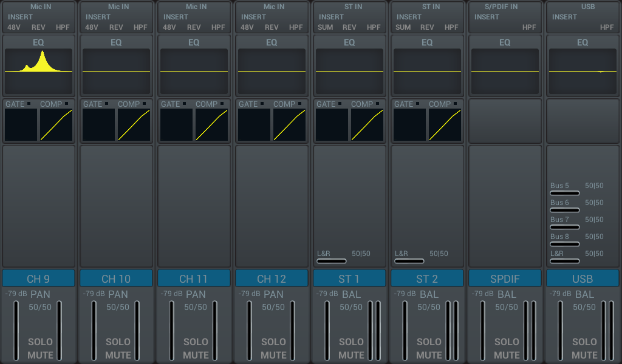Adjust the USB Bus 6 send slider
The image size is (622, 364).
coord(565,211)
